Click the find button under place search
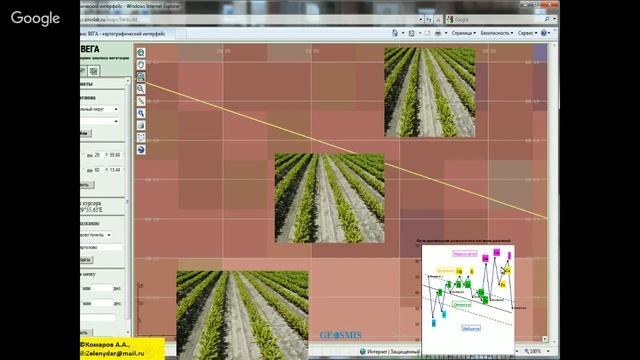This screenshot has width=640, height=360. pos(87,260)
